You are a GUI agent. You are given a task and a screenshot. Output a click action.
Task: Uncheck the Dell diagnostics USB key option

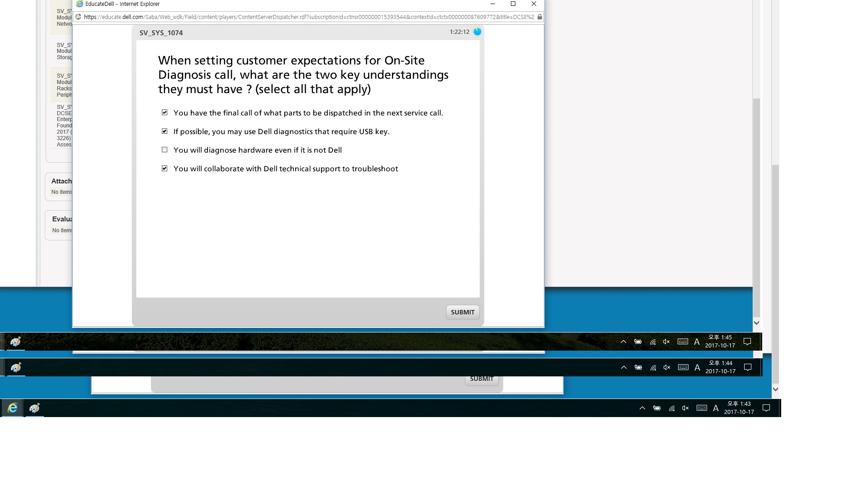pos(165,131)
